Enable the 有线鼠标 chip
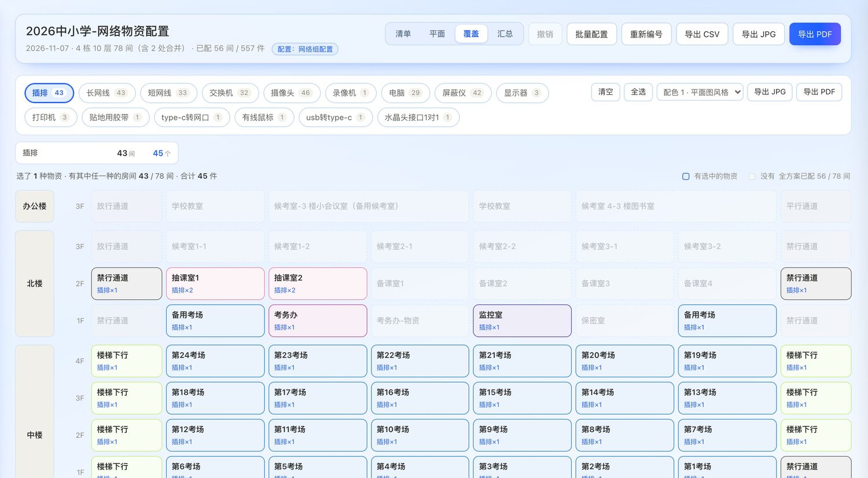Viewport: 868px width, 478px height. 264,117
